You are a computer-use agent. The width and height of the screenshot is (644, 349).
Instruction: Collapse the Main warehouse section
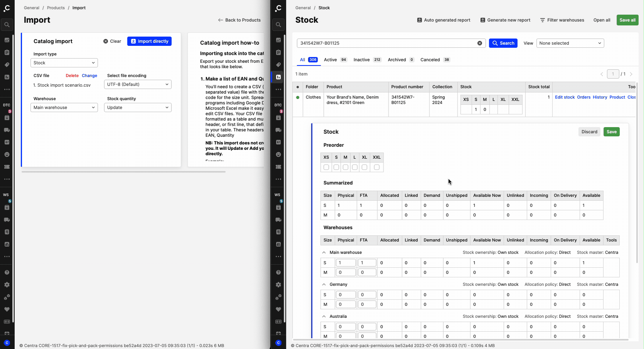324,253
